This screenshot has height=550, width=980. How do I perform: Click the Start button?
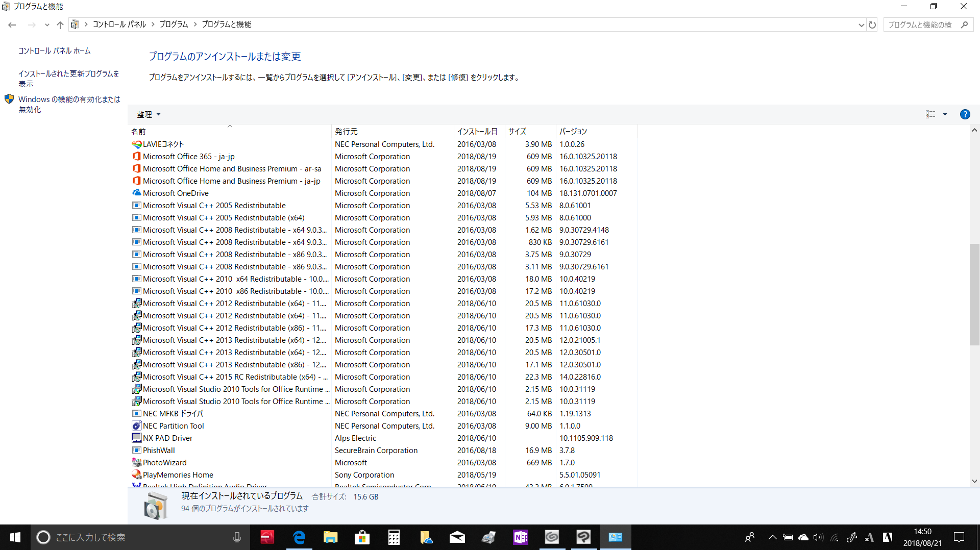coord(15,537)
